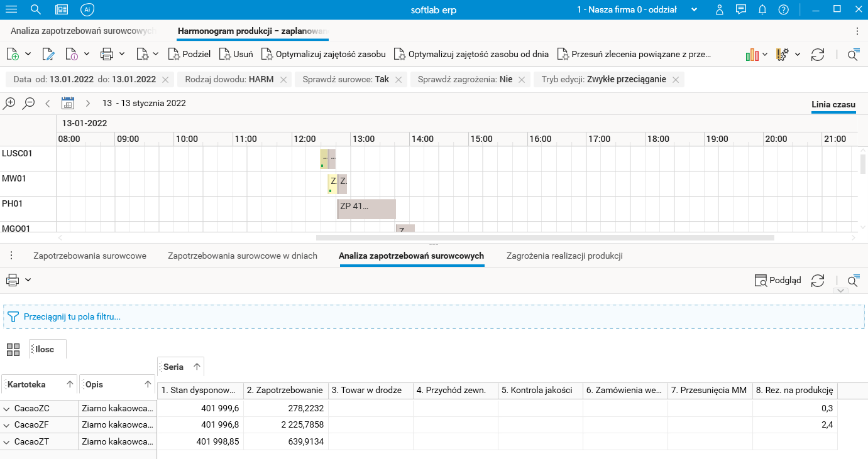868x459 pixels.
Task: Open the timeline calendar picker
Action: coord(68,103)
